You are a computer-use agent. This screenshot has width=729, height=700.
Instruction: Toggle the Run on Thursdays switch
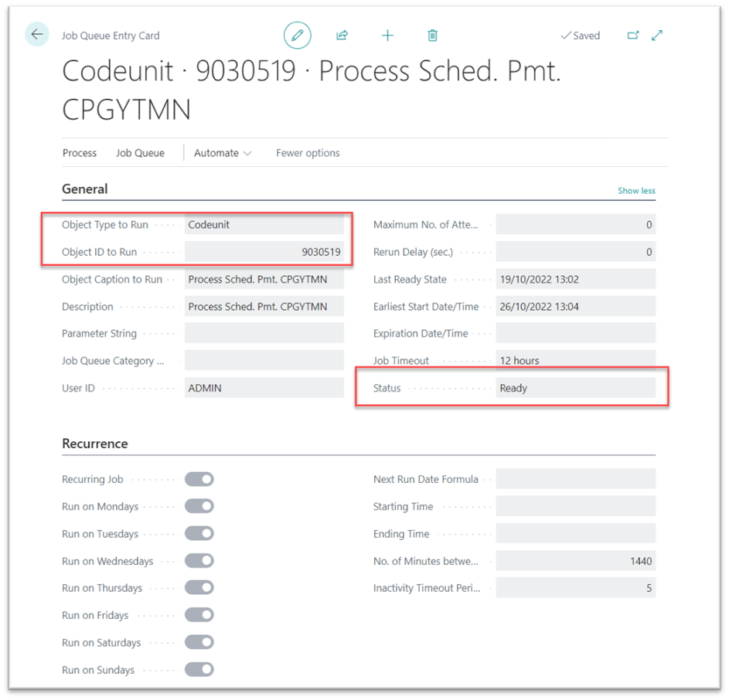(199, 588)
